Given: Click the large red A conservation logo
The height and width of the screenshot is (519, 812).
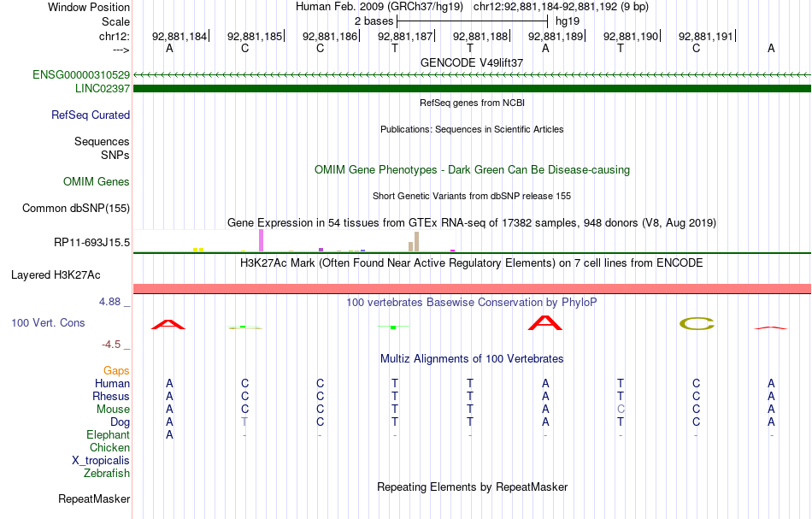Looking at the screenshot, I should tap(544, 322).
